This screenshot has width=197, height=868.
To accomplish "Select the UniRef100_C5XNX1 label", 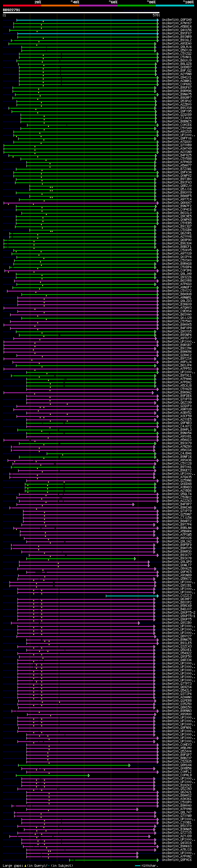I will [x=176, y=57].
